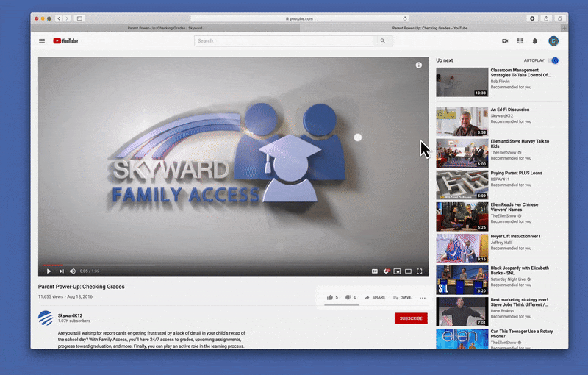Click the REPAY411 channel name
This screenshot has height=375, width=588.
[501, 179]
